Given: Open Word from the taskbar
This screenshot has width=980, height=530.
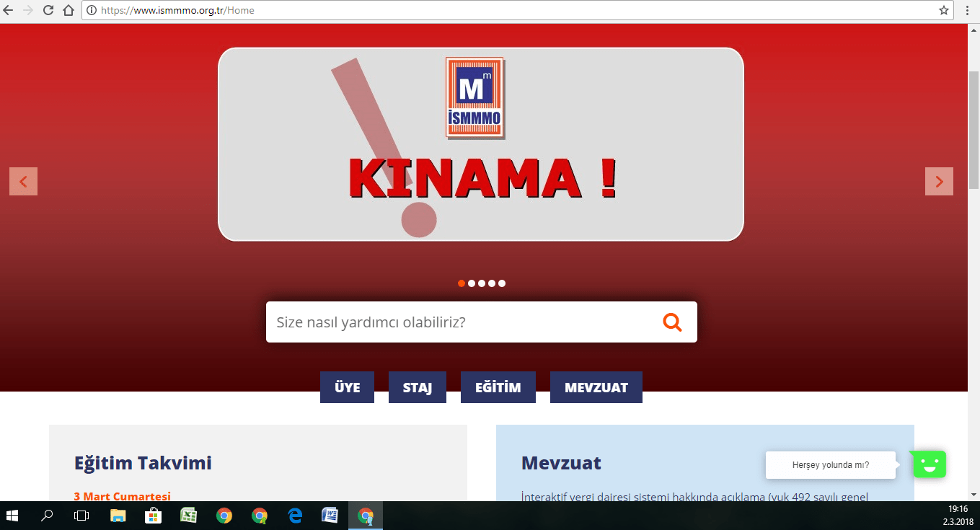Looking at the screenshot, I should [330, 516].
